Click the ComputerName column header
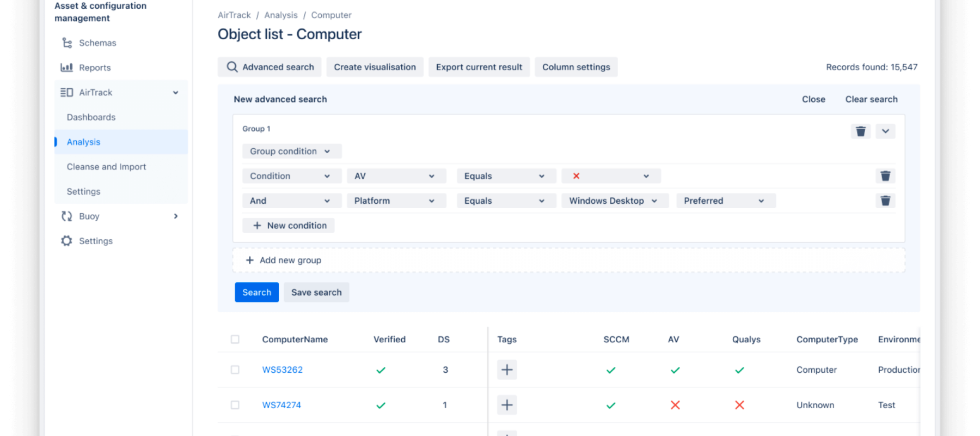This screenshot has height=436, width=980. pyautogui.click(x=295, y=340)
